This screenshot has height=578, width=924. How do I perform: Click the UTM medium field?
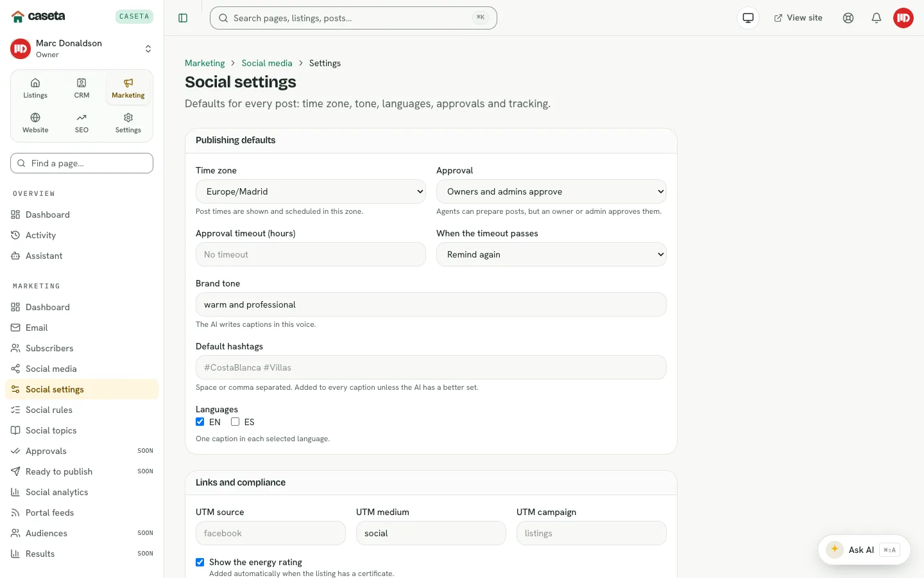431,533
